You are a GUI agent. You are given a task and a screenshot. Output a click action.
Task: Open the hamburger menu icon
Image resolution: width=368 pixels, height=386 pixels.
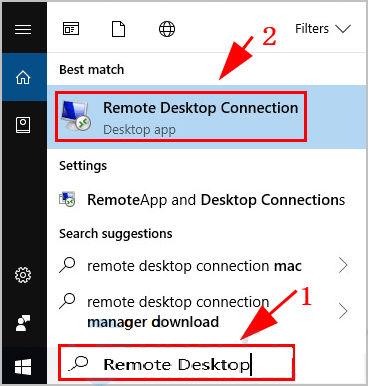click(23, 29)
